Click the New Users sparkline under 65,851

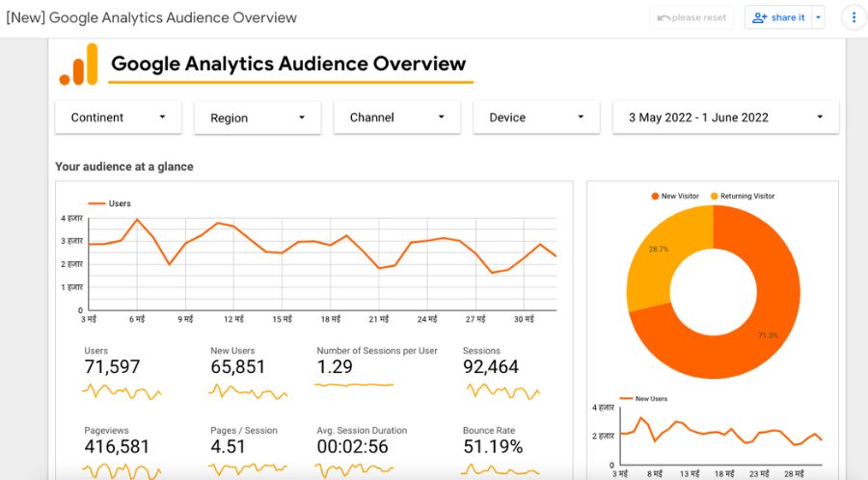pos(248,392)
